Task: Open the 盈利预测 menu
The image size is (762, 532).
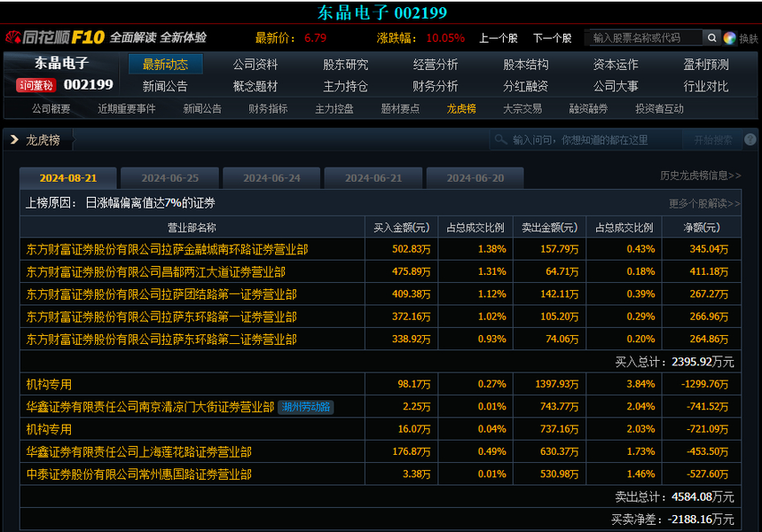Action: [706, 65]
